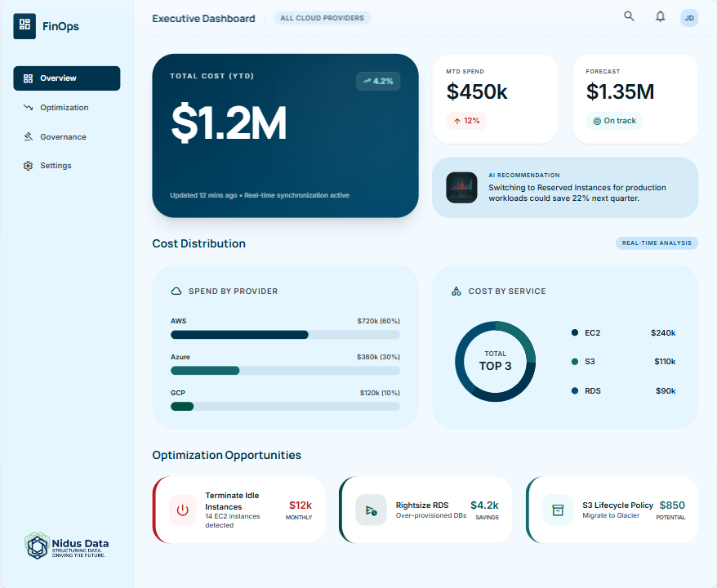Click the $450k MTD spend value
This screenshot has width=717, height=588.
click(477, 91)
